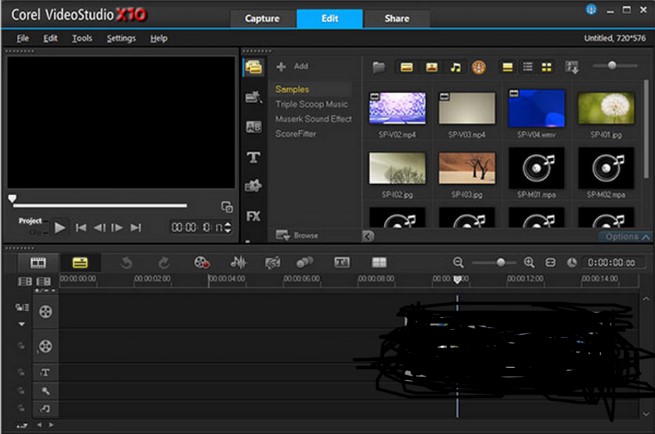Screen dimensions: 655x434
Task: Open the Tools menu
Action: click(82, 38)
